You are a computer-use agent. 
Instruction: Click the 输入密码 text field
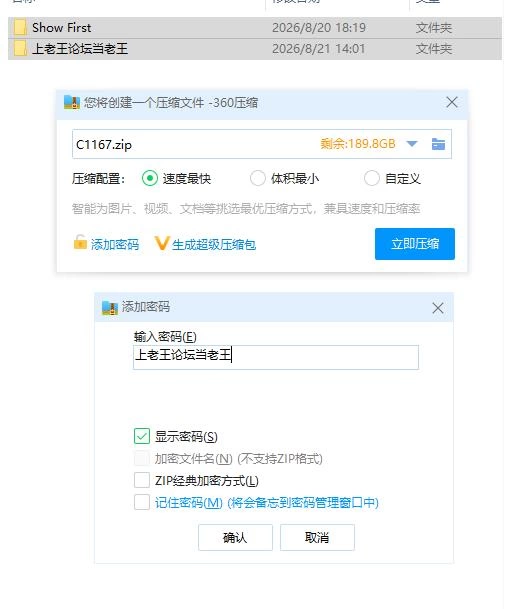click(x=276, y=357)
